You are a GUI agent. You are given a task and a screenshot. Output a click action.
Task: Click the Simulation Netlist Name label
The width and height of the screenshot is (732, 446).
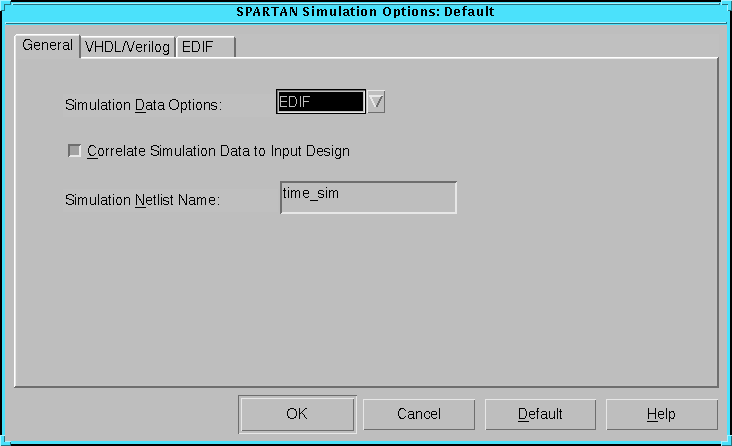(x=142, y=200)
